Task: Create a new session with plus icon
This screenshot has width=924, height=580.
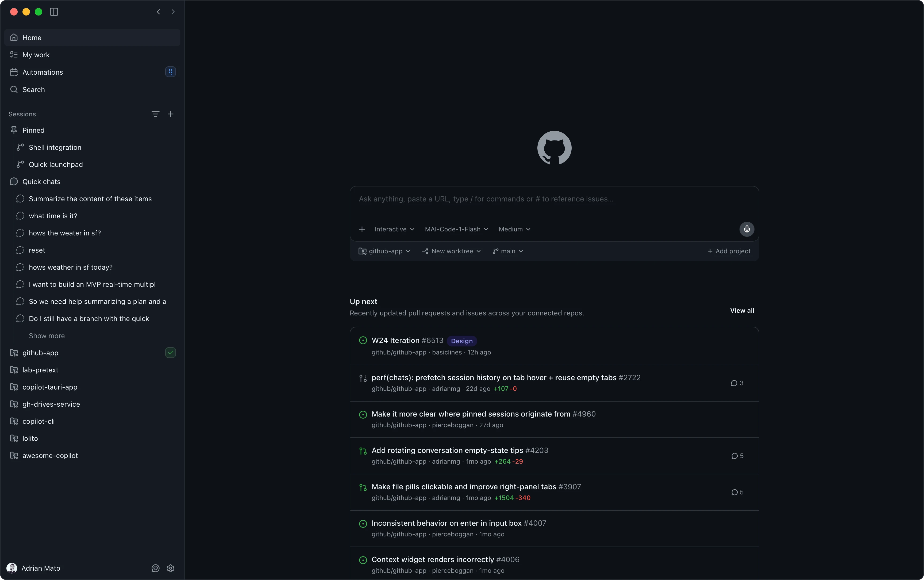Action: click(x=171, y=114)
